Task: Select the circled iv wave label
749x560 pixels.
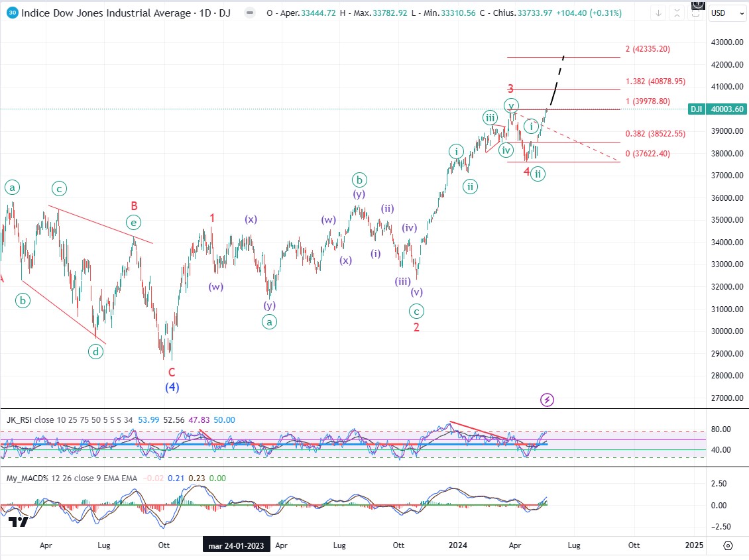Action: (506, 150)
